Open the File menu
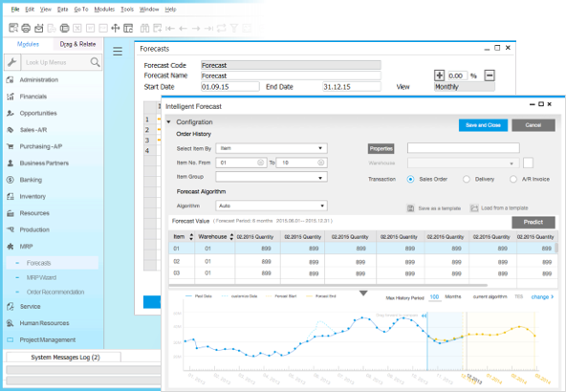 [x=15, y=9]
